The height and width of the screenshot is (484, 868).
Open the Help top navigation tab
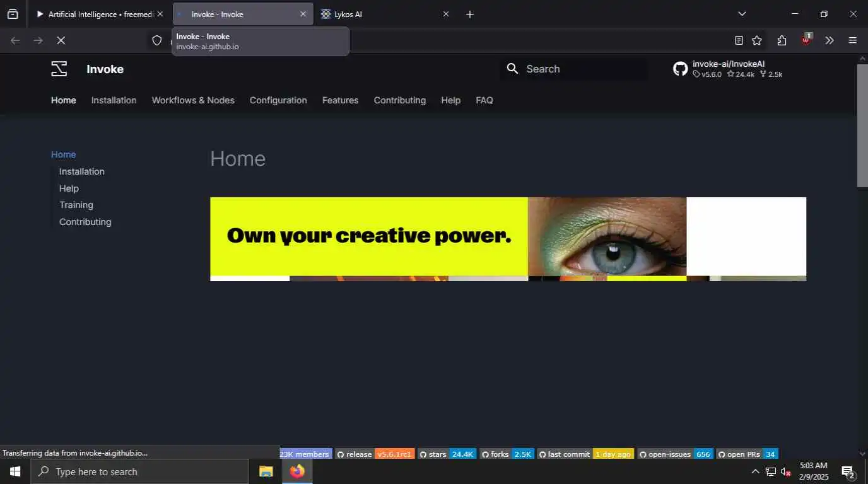point(450,100)
